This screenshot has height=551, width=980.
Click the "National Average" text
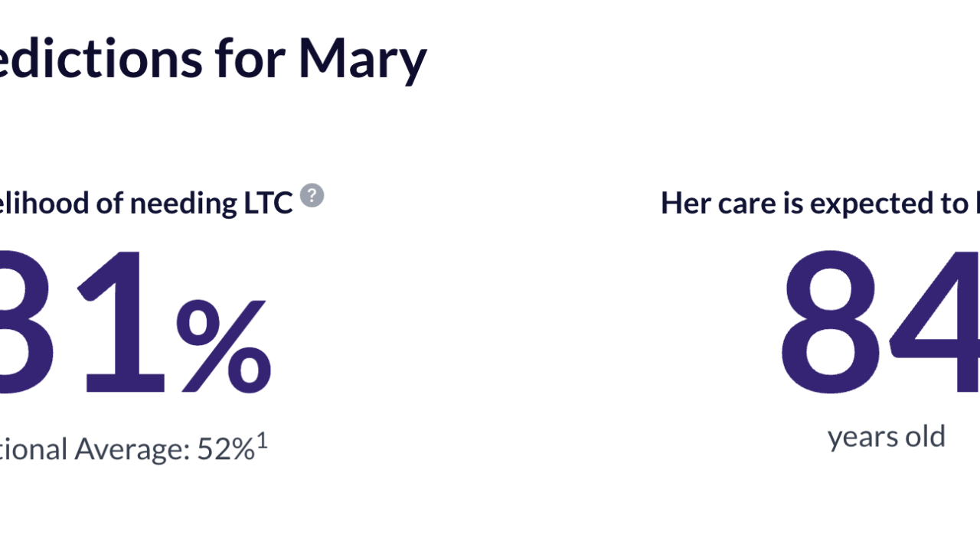[92, 449]
